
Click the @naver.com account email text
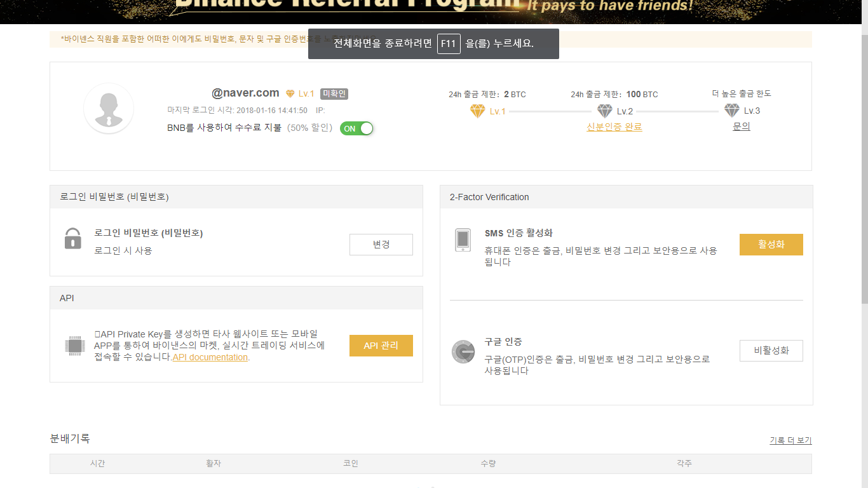pos(245,93)
